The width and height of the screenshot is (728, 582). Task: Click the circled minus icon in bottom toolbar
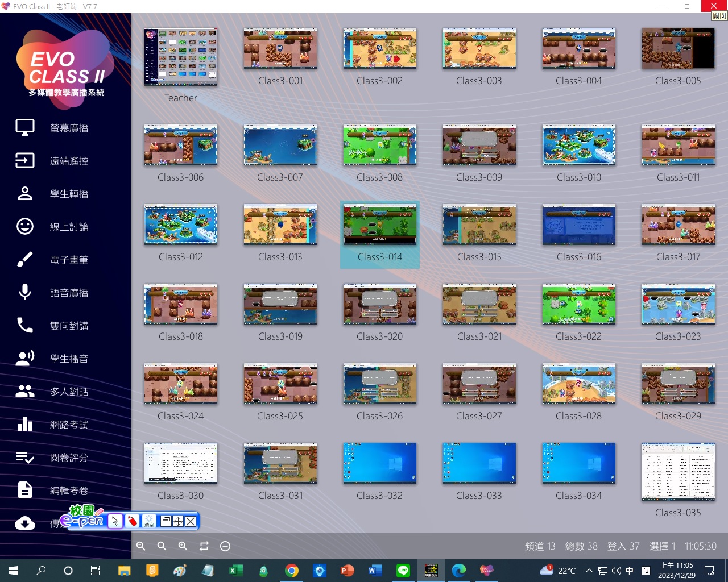point(225,546)
